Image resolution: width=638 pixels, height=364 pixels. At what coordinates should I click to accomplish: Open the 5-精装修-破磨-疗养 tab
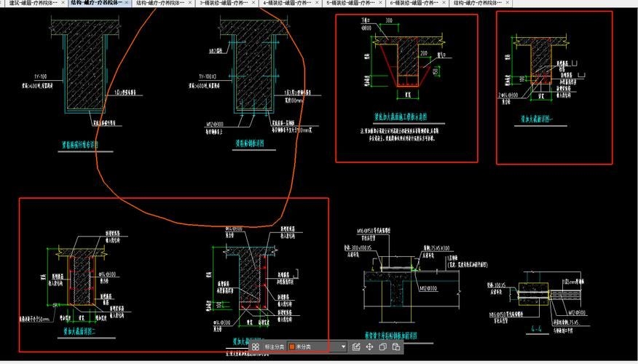tap(350, 3)
